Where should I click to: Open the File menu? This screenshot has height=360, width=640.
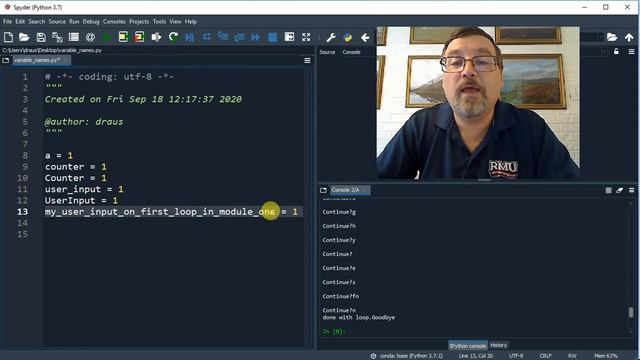tap(7, 22)
